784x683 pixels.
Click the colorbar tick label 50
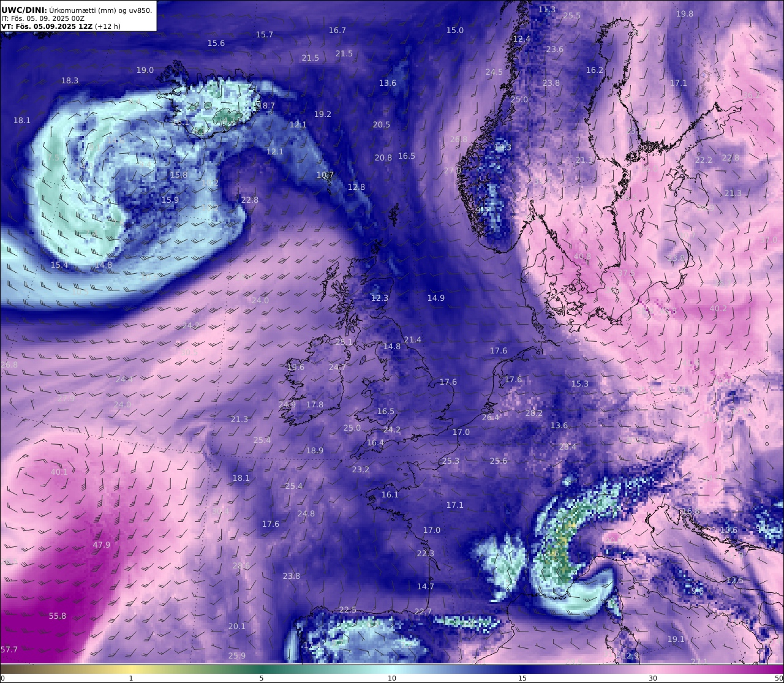(778, 678)
